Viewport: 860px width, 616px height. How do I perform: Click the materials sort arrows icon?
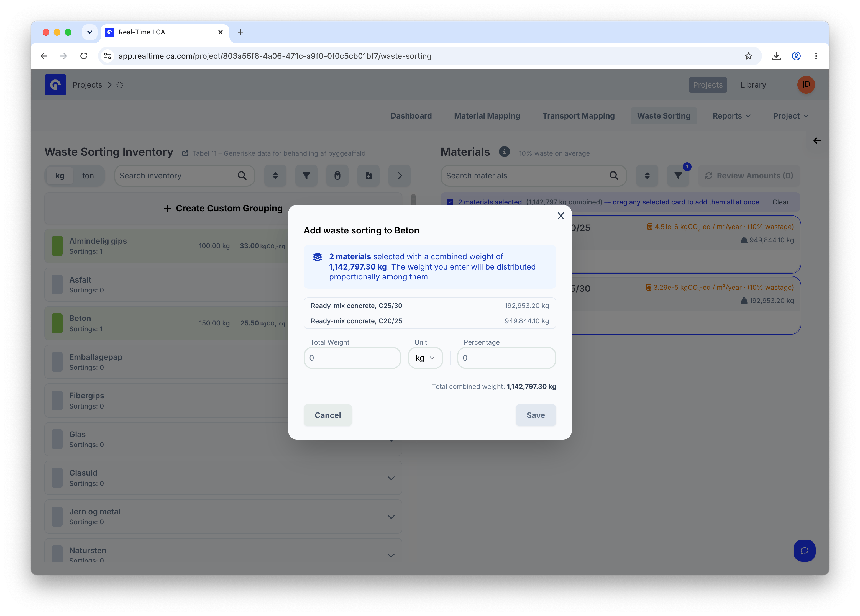[647, 176]
